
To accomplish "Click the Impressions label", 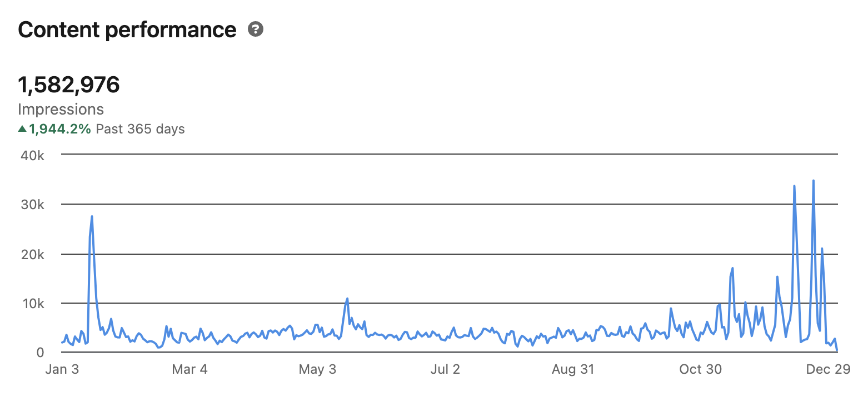I will 61,109.
